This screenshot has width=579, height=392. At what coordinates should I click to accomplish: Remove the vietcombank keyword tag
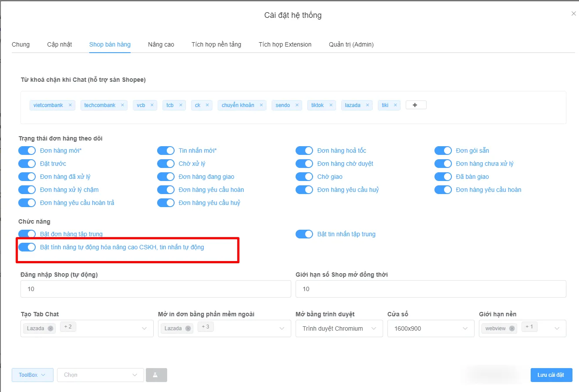point(70,105)
